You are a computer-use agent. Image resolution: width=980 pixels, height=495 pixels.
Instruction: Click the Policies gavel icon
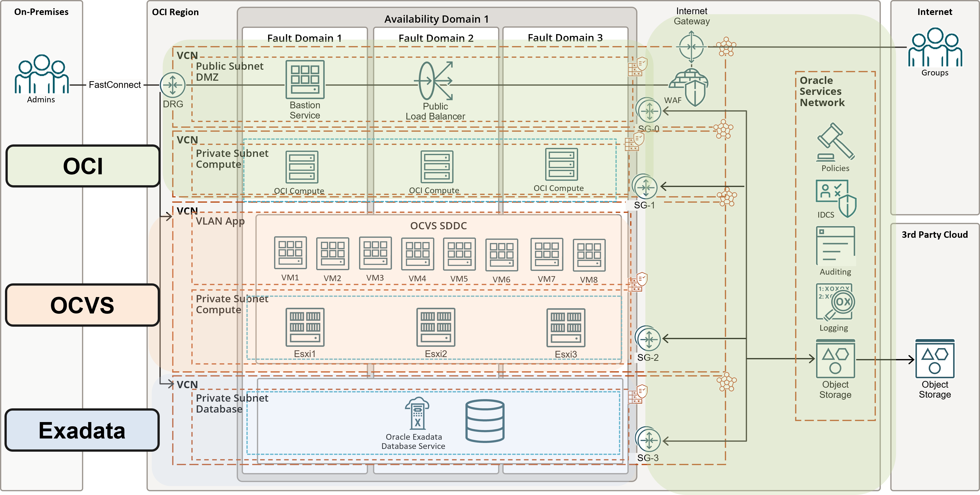tap(835, 142)
